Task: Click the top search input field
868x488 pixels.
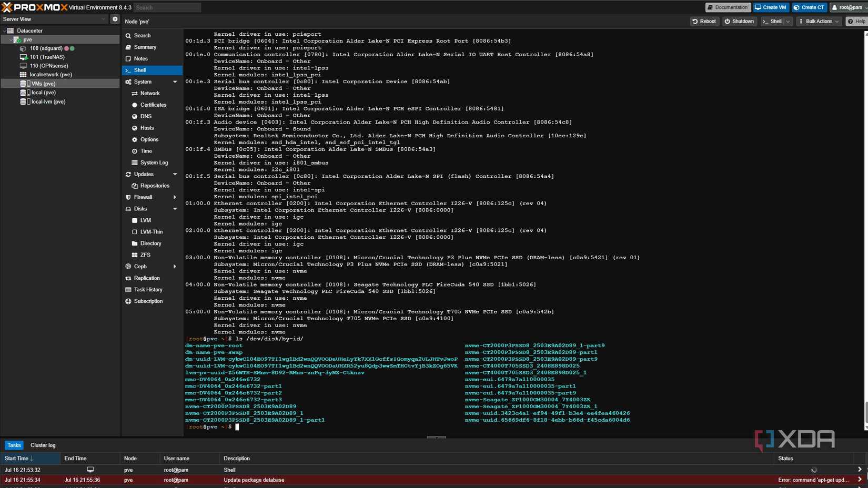Action: tap(167, 8)
